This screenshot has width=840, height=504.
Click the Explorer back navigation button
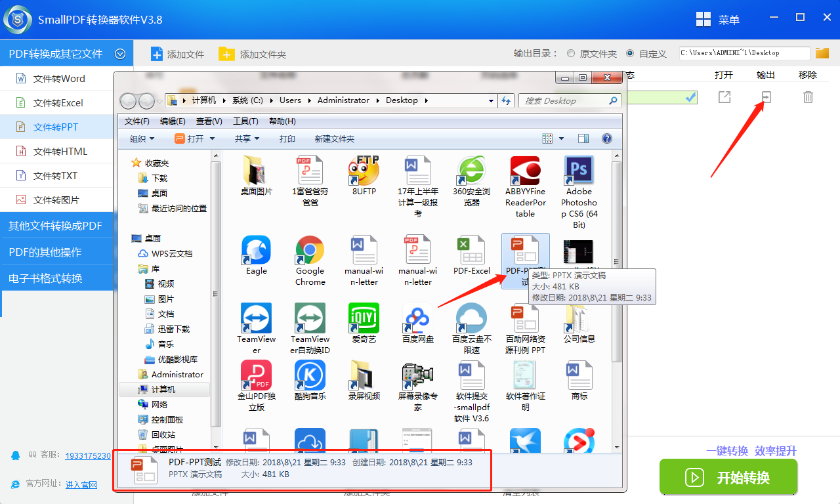click(x=129, y=100)
